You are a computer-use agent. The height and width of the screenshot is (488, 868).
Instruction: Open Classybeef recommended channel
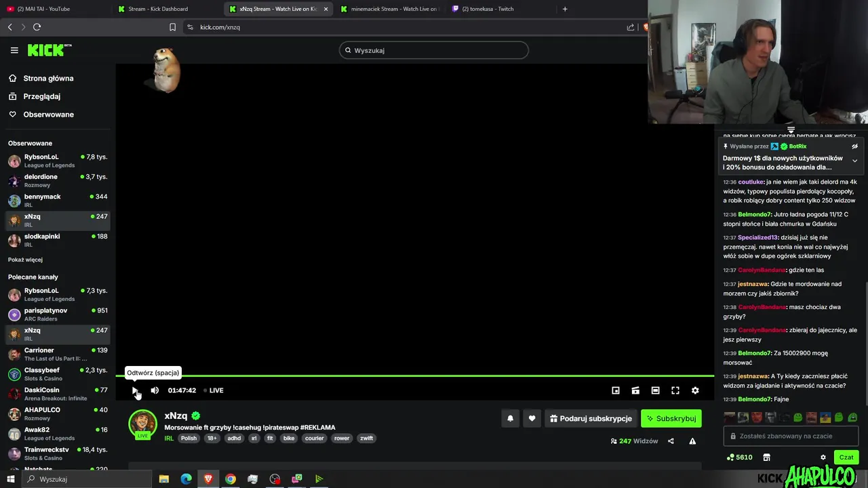(58, 374)
